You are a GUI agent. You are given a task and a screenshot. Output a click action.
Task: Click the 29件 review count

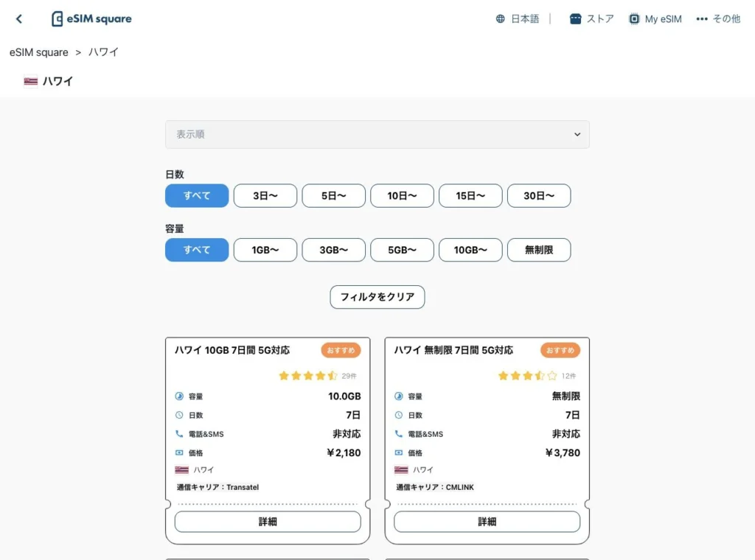[349, 376]
